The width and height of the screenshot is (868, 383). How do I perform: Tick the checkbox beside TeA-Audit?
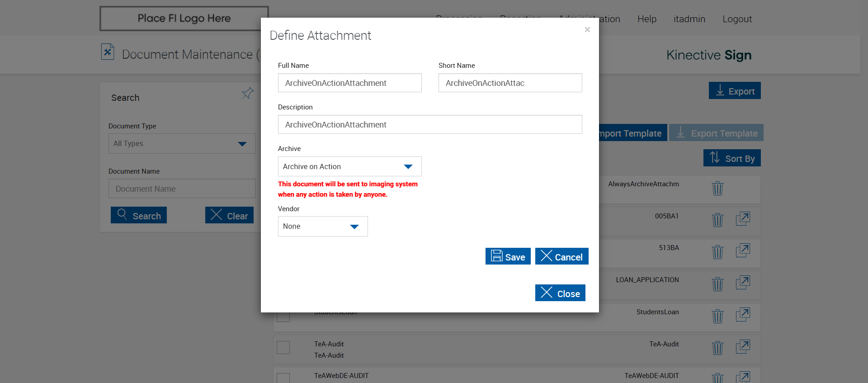click(283, 348)
